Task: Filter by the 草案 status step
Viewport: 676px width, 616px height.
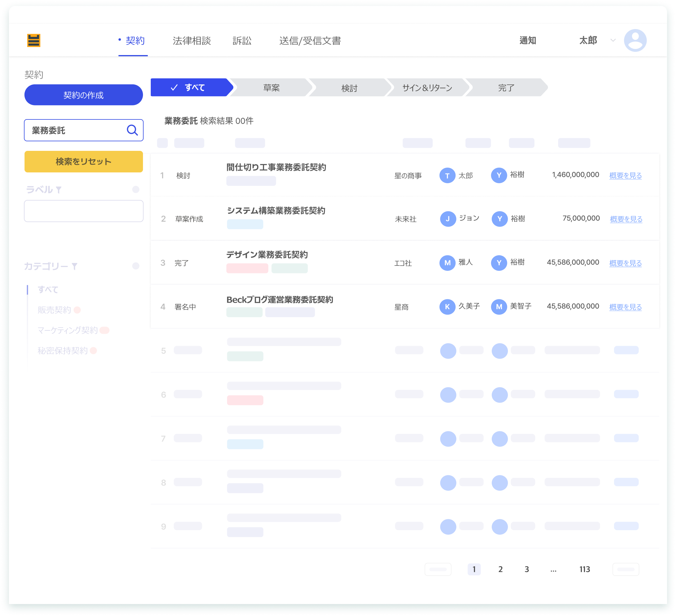Action: (271, 88)
